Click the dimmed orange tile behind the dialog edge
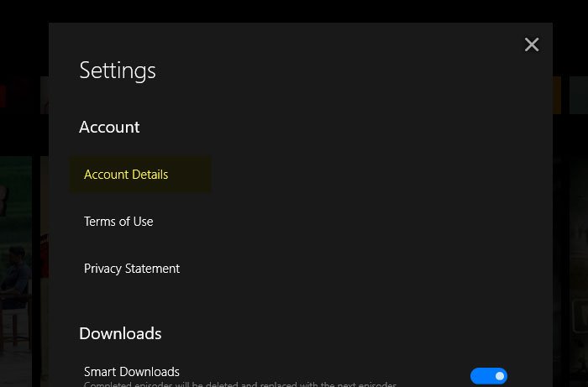 coord(557,95)
